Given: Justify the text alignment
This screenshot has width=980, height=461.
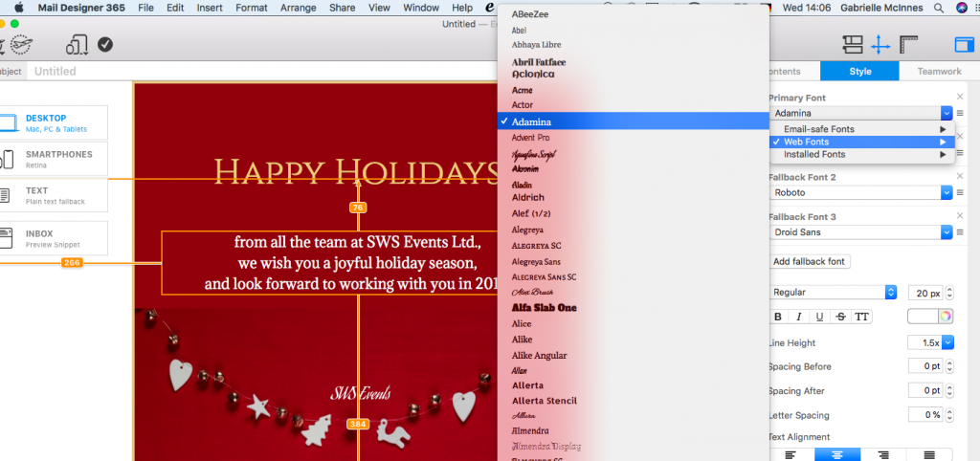Looking at the screenshot, I should coord(929,454).
